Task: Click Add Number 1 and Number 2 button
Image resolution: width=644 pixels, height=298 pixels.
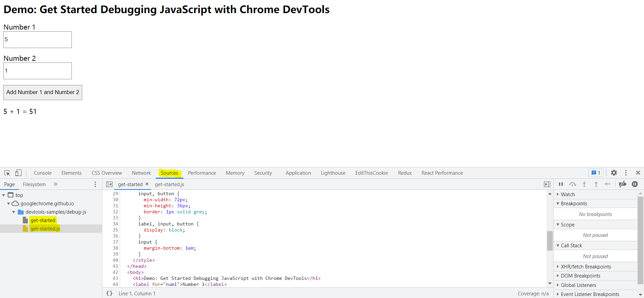Action: tap(43, 92)
